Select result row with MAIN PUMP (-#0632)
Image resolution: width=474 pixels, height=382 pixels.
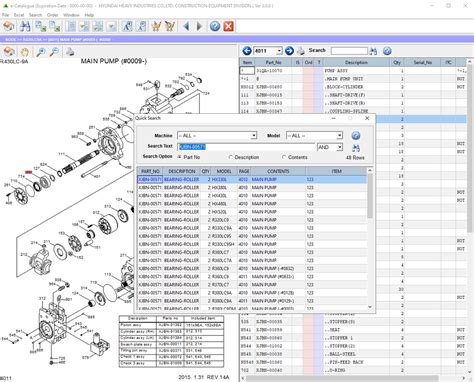[x=252, y=269]
